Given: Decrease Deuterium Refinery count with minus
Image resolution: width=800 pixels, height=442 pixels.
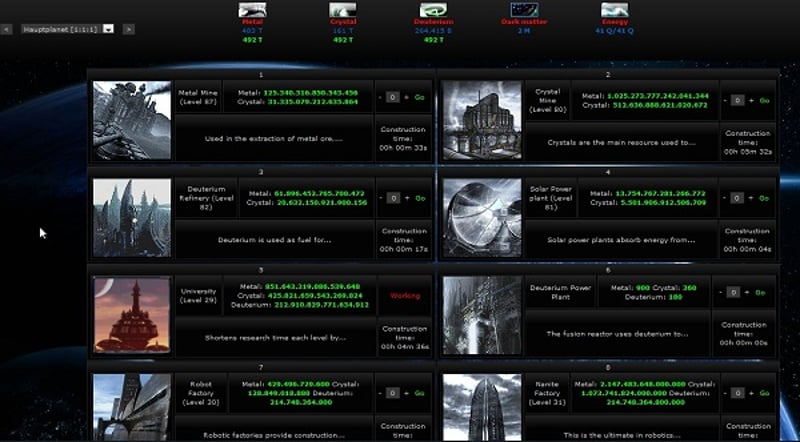Looking at the screenshot, I should [x=381, y=198].
